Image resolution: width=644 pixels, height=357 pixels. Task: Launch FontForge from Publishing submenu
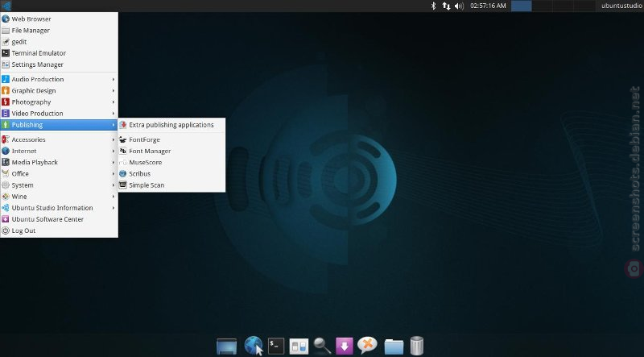point(171,139)
